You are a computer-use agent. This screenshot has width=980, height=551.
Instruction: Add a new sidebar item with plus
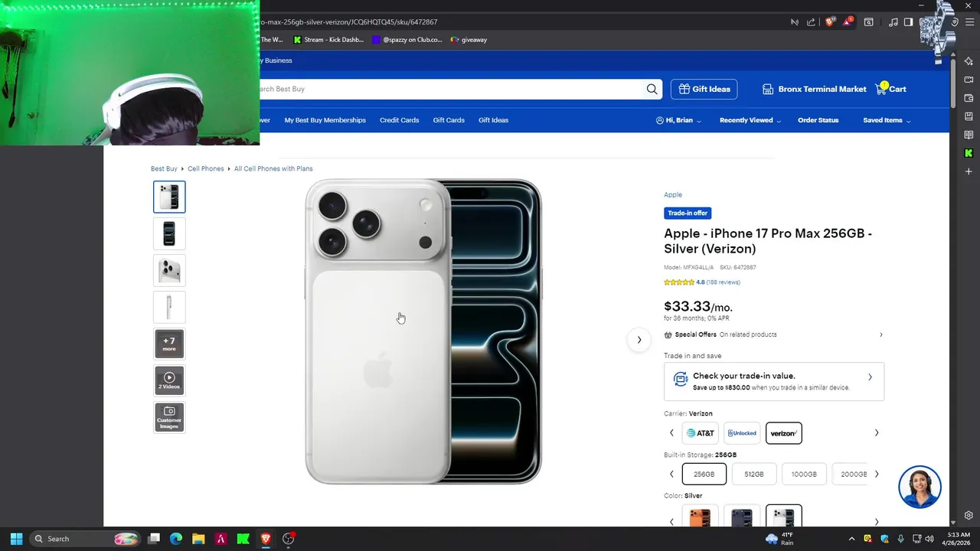tap(969, 171)
